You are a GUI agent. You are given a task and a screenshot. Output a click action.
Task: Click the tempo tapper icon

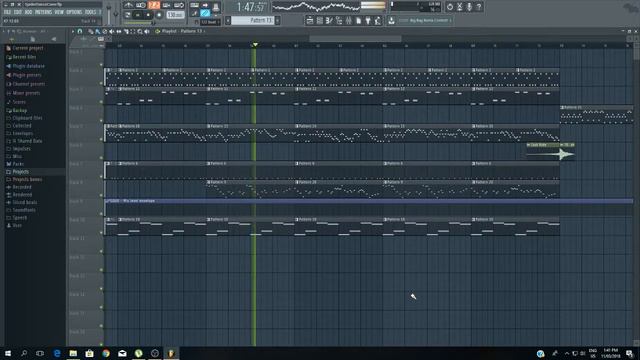[378, 20]
